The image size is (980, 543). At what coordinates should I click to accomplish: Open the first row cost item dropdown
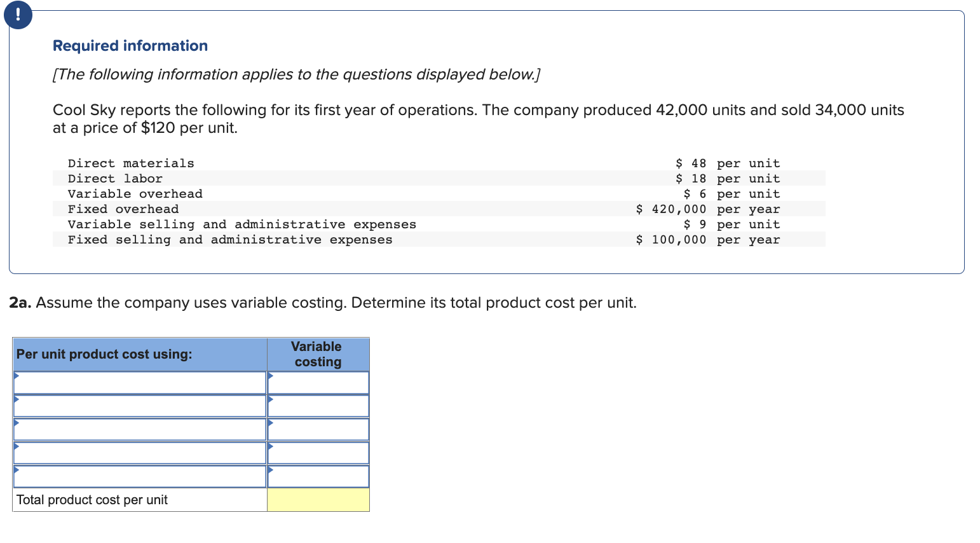pyautogui.click(x=140, y=383)
